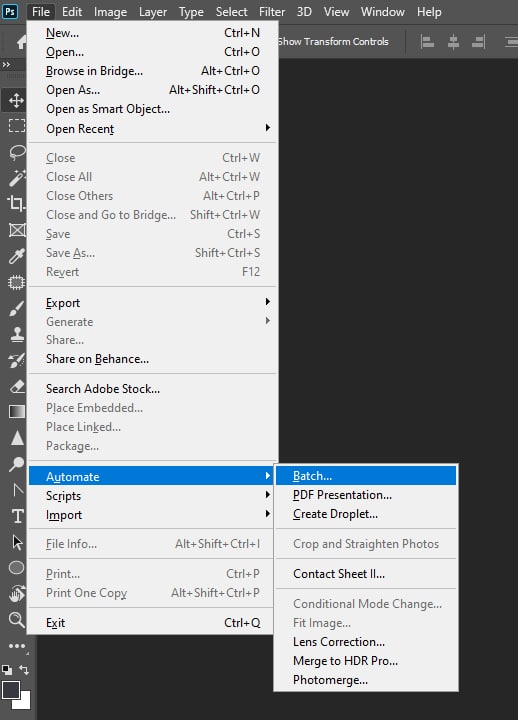The width and height of the screenshot is (518, 720).
Task: Select the Sharpen triangle tool
Action: (x=17, y=439)
